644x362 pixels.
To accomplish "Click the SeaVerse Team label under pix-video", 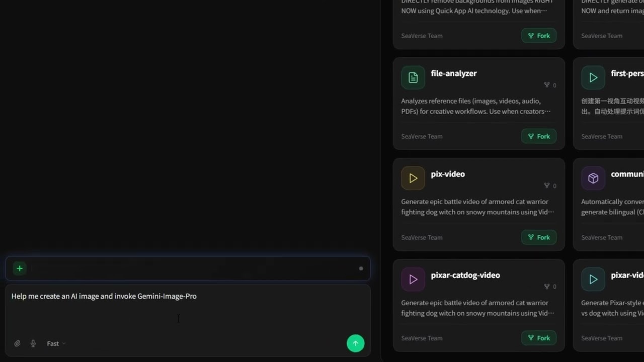I will 422,237.
